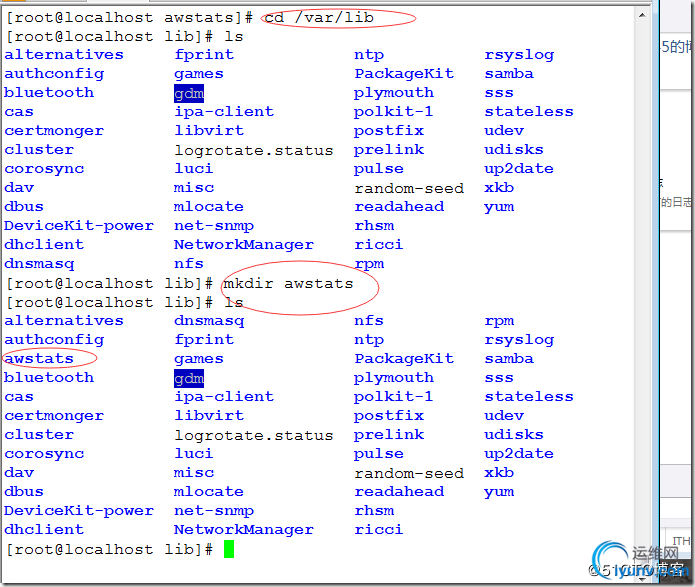Click 'up2date' in the first ls listing
Image resolution: width=695 pixels, height=587 pixels.
click(519, 169)
